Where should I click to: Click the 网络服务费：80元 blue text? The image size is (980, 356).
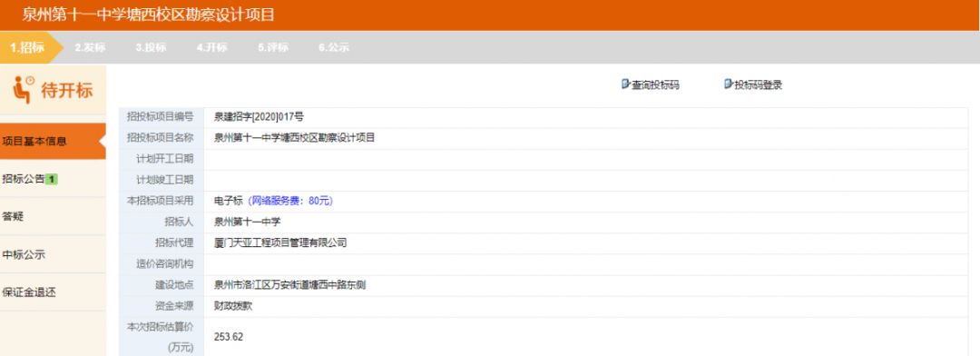pyautogui.click(x=290, y=201)
